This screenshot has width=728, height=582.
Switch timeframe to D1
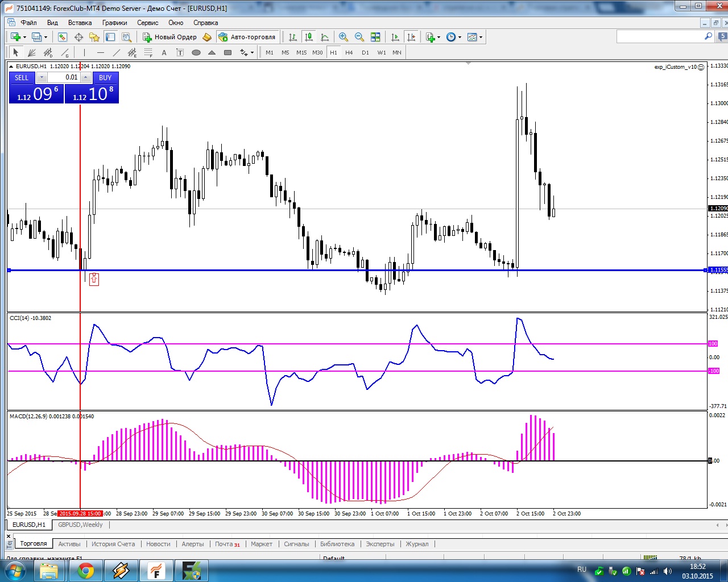365,52
